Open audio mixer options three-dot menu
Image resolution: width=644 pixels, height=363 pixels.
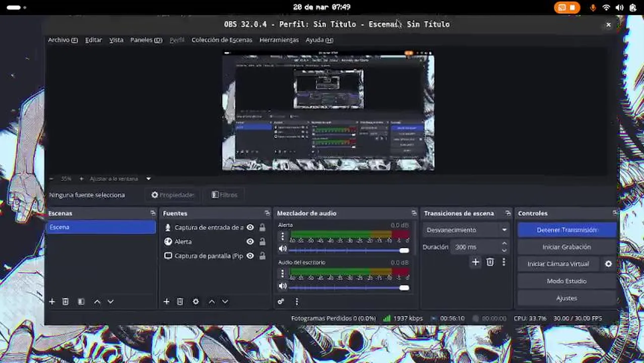coord(296,301)
